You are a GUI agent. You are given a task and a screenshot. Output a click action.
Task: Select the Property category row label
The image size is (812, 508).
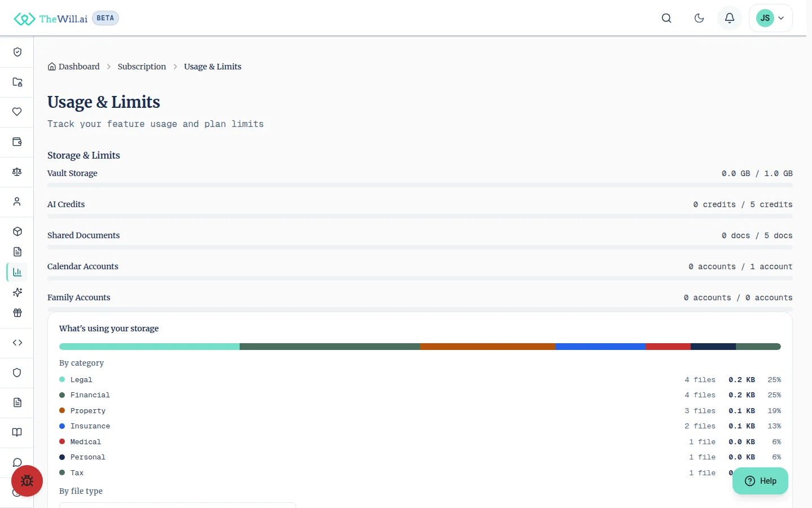click(x=88, y=411)
